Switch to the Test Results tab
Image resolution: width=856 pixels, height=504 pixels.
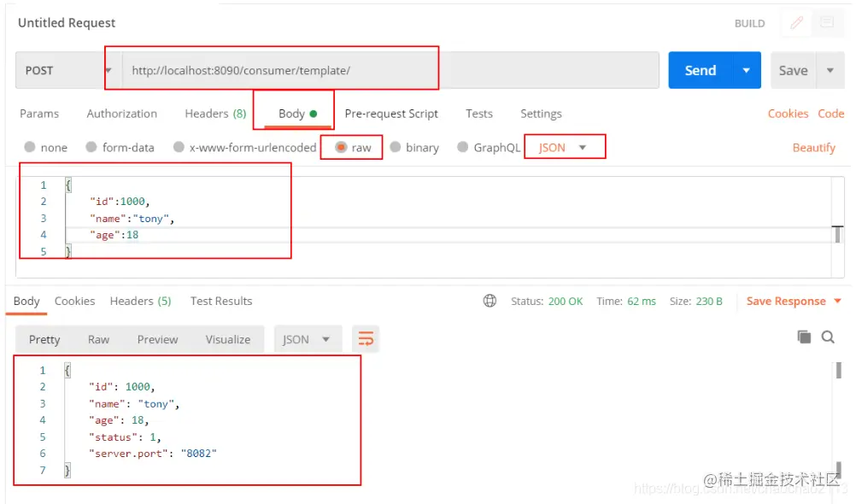(221, 301)
